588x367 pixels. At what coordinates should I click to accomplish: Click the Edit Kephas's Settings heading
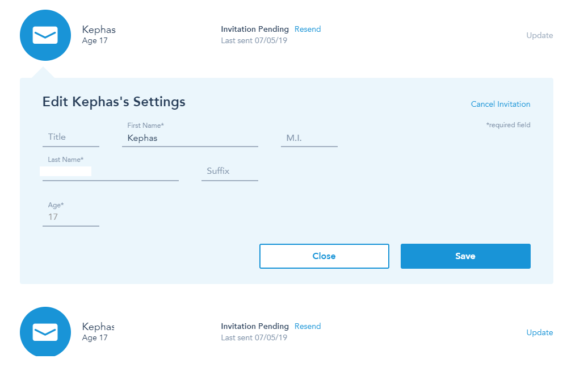114,102
